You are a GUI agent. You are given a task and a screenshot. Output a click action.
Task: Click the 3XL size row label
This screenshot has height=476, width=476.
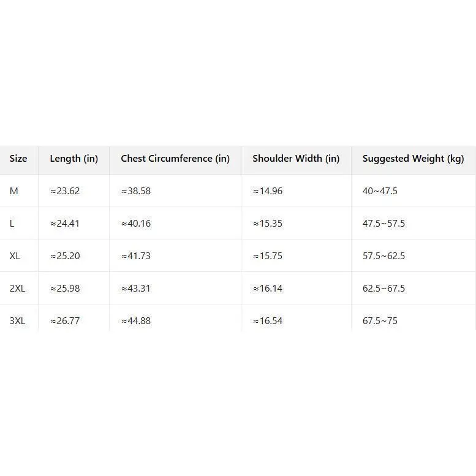click(x=17, y=321)
